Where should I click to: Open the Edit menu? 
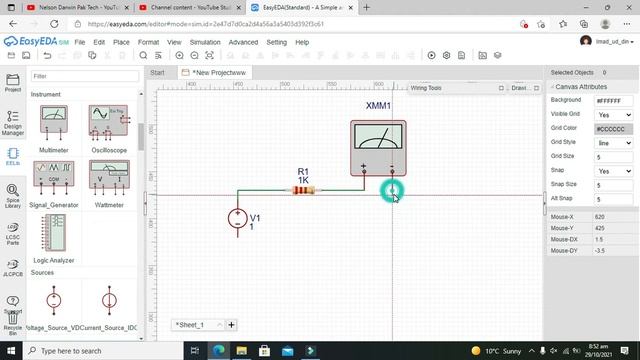(x=99, y=42)
